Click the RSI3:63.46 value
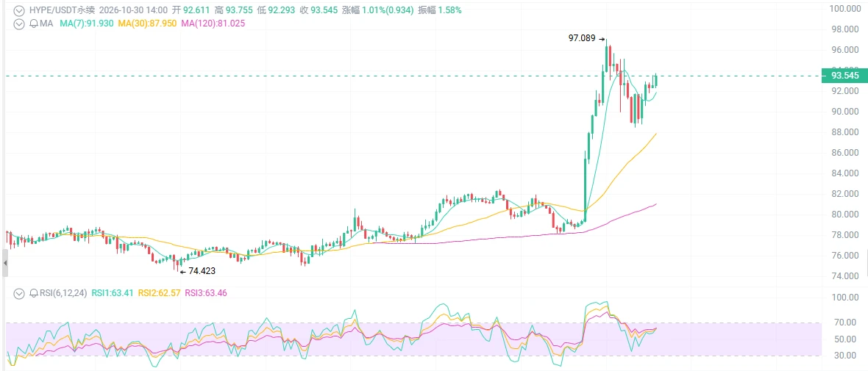Image resolution: width=868 pixels, height=371 pixels. pyautogui.click(x=206, y=293)
